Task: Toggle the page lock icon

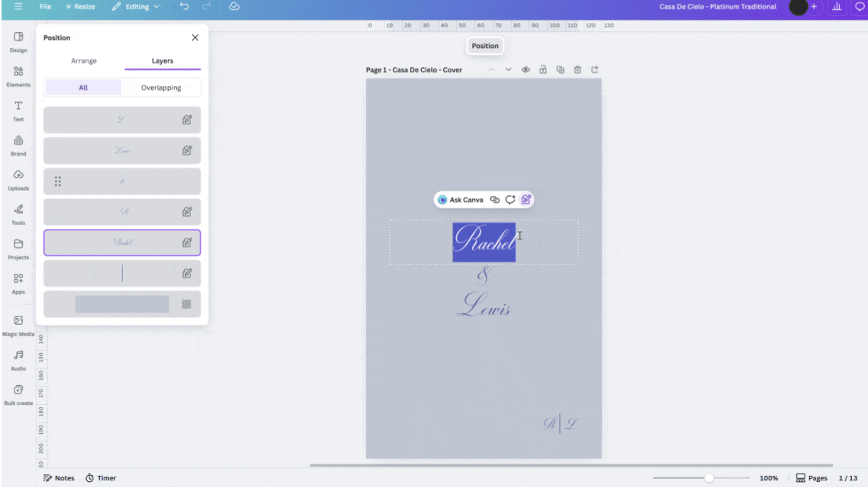Action: tap(543, 69)
